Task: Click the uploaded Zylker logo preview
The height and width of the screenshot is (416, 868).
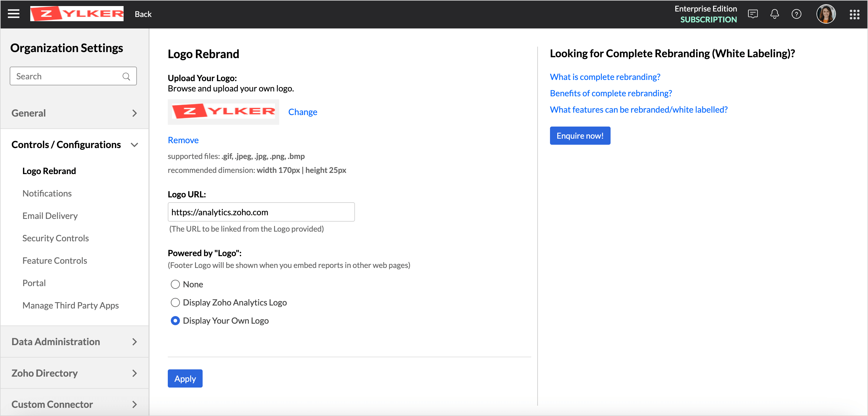Action: (x=224, y=111)
